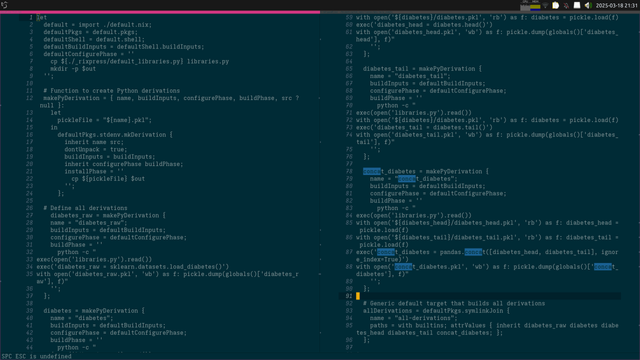Click the tray icon crossed by a red slash
Image resolution: width=640 pixels, height=360 pixels.
pos(566,5)
